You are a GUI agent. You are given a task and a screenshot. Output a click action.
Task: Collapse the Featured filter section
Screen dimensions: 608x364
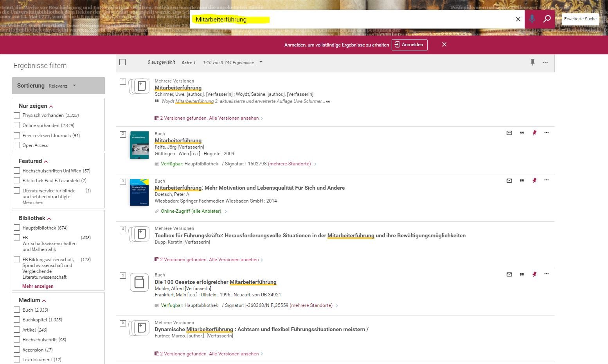(x=46, y=161)
